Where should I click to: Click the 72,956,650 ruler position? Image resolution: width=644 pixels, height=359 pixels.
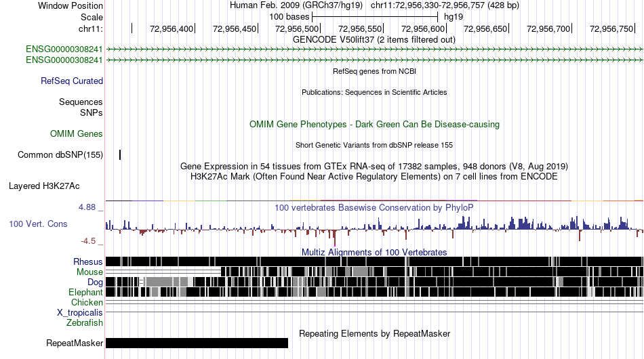point(486,28)
